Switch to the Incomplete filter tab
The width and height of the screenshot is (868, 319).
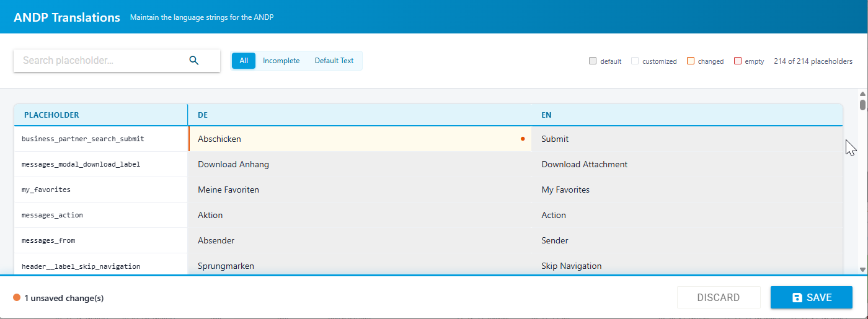click(x=281, y=61)
